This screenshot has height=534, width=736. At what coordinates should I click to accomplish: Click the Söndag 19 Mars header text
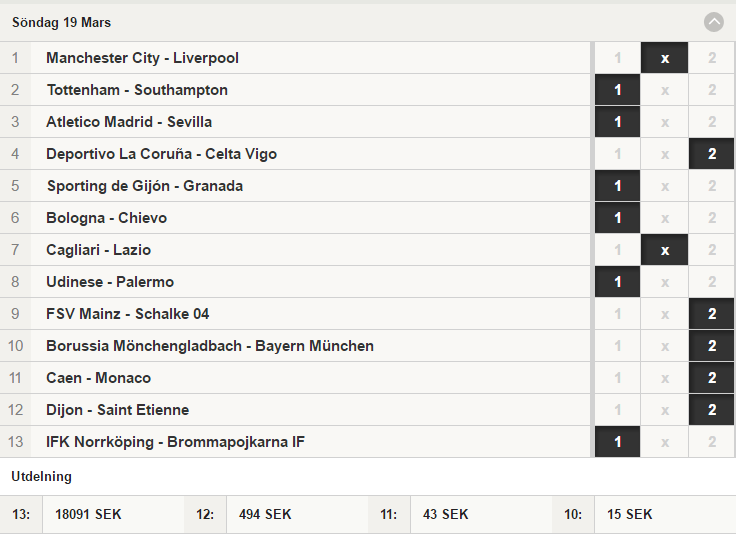point(61,23)
